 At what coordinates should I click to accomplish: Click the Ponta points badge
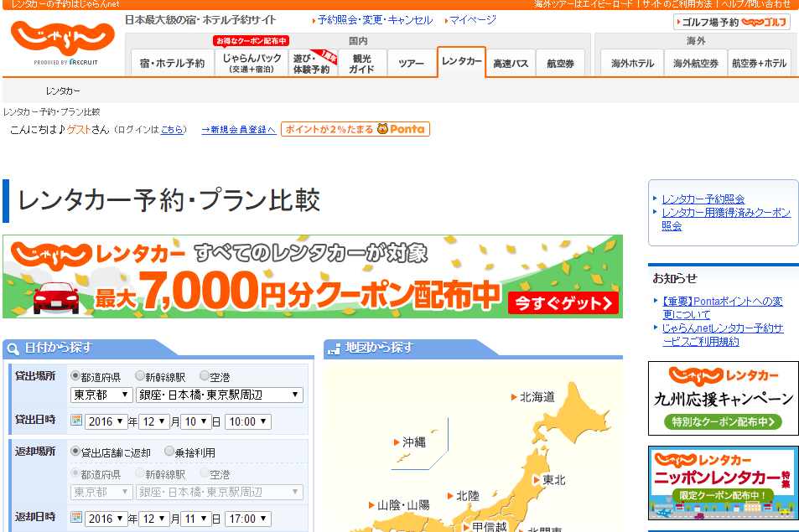355,129
